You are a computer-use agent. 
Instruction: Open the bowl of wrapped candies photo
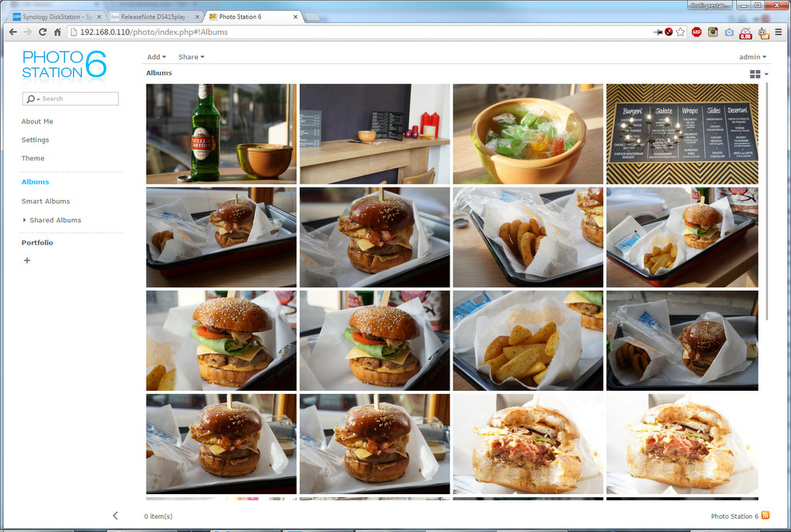528,134
